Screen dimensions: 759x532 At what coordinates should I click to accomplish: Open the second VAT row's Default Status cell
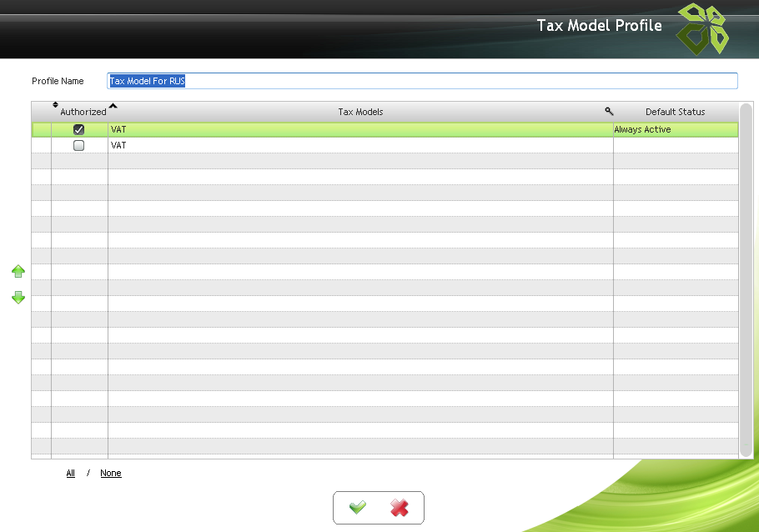point(676,146)
